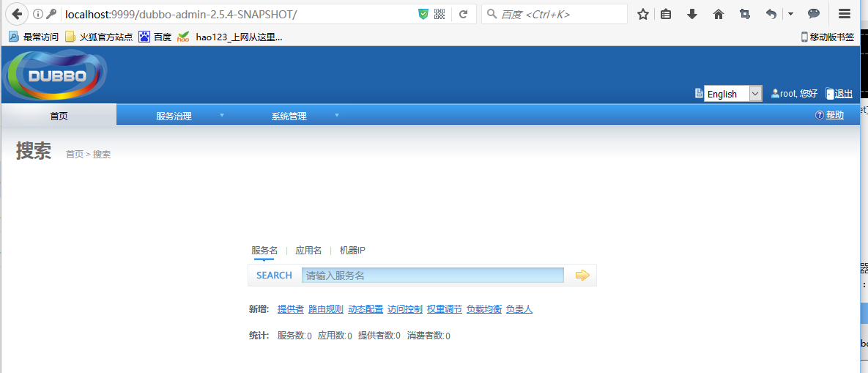868x373 pixels.
Task: Switch to 机器IP search tab
Action: pyautogui.click(x=352, y=251)
